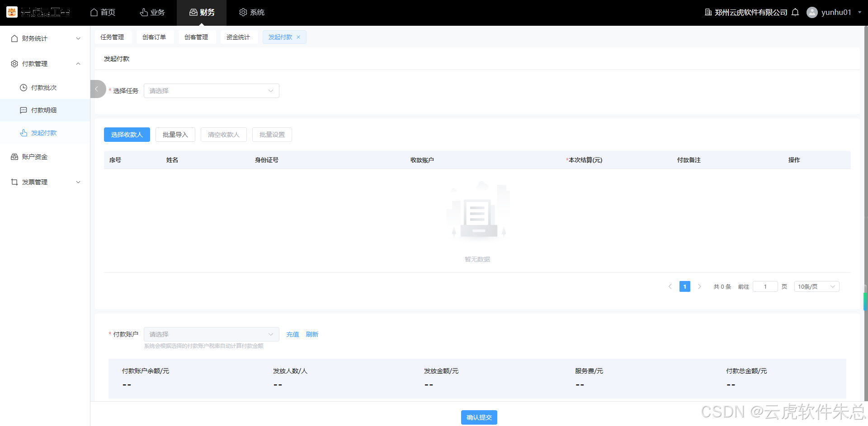
Task: Open 付款批次 in the sidebar
Action: (x=44, y=88)
